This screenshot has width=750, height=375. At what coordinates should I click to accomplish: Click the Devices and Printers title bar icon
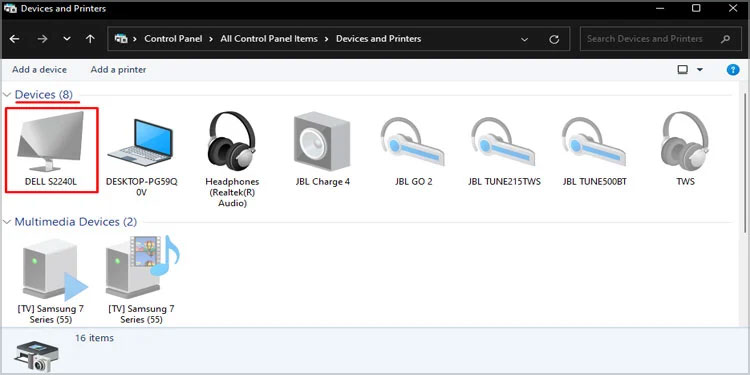pos(10,9)
